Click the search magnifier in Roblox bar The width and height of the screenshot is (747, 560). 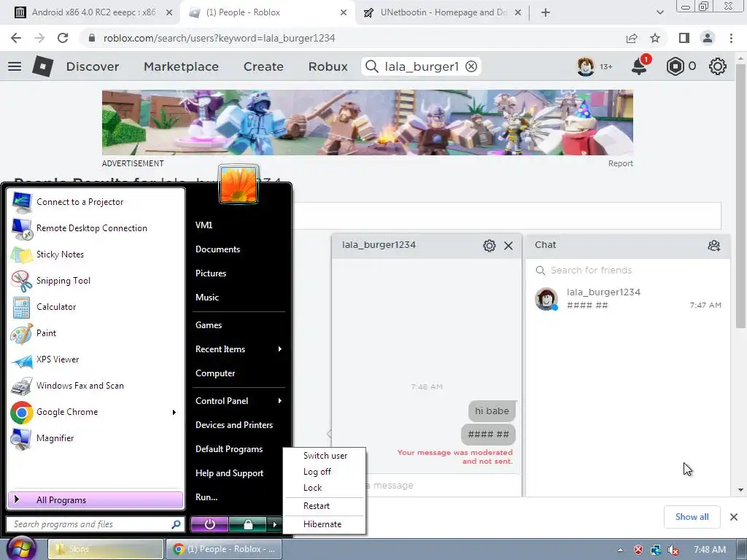pos(371,66)
